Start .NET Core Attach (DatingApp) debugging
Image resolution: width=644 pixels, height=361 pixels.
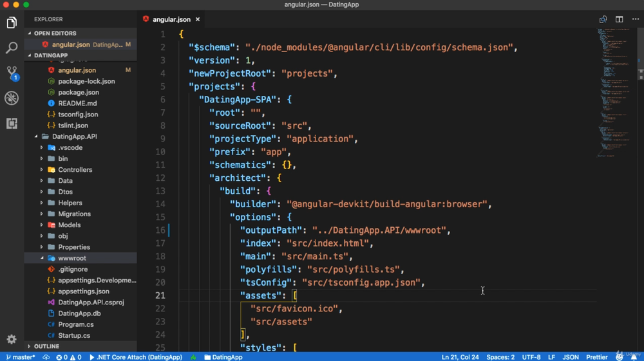135,357
